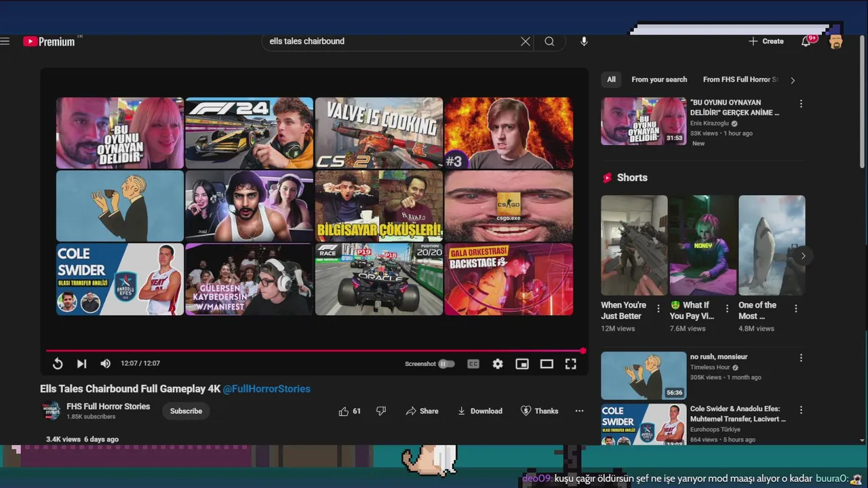868x488 pixels.
Task: Clear the search box text
Action: [526, 41]
